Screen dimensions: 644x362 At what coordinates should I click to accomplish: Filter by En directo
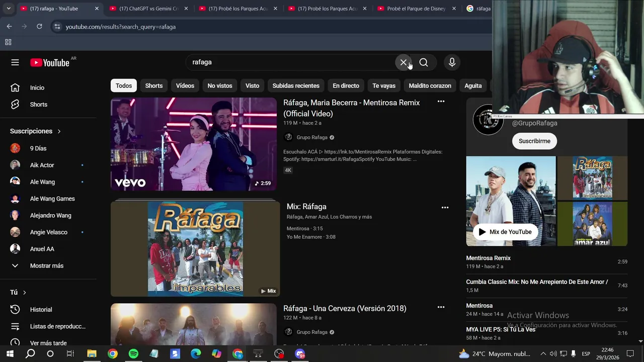[x=346, y=85]
